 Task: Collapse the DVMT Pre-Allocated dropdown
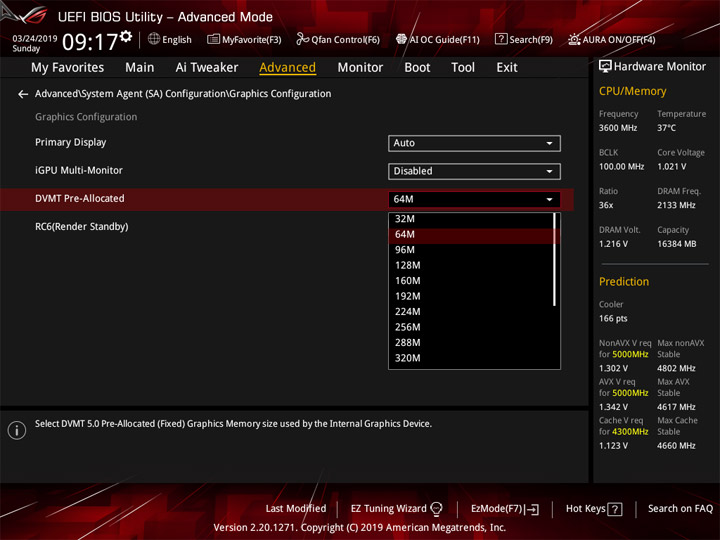click(x=474, y=199)
